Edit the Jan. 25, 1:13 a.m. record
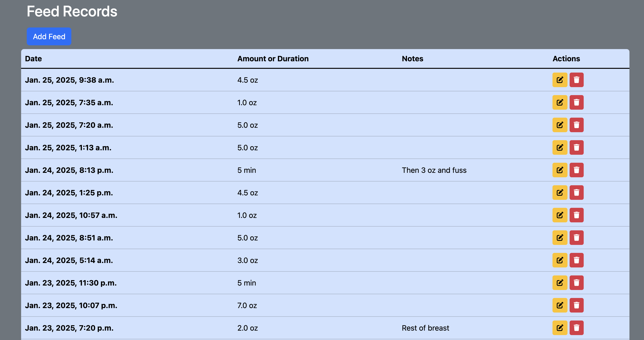Image resolution: width=644 pixels, height=340 pixels. click(x=560, y=147)
